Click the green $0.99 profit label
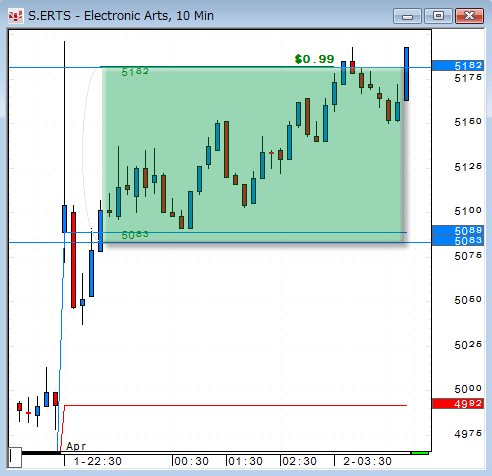 [314, 59]
